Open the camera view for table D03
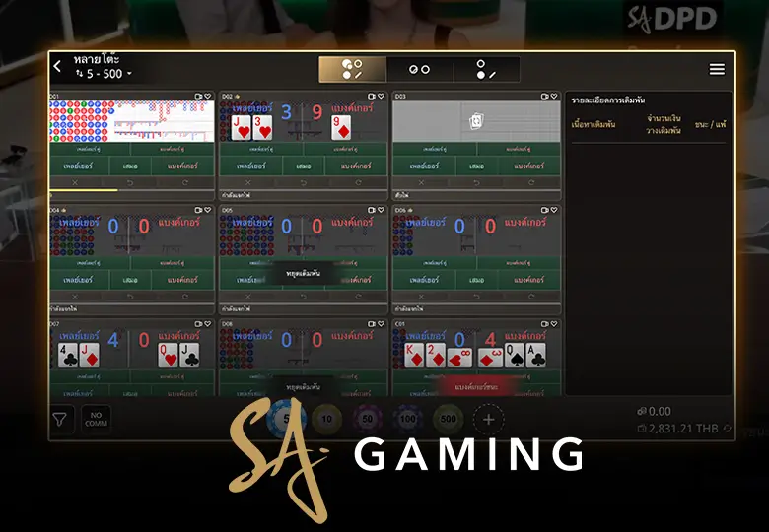 tap(545, 96)
